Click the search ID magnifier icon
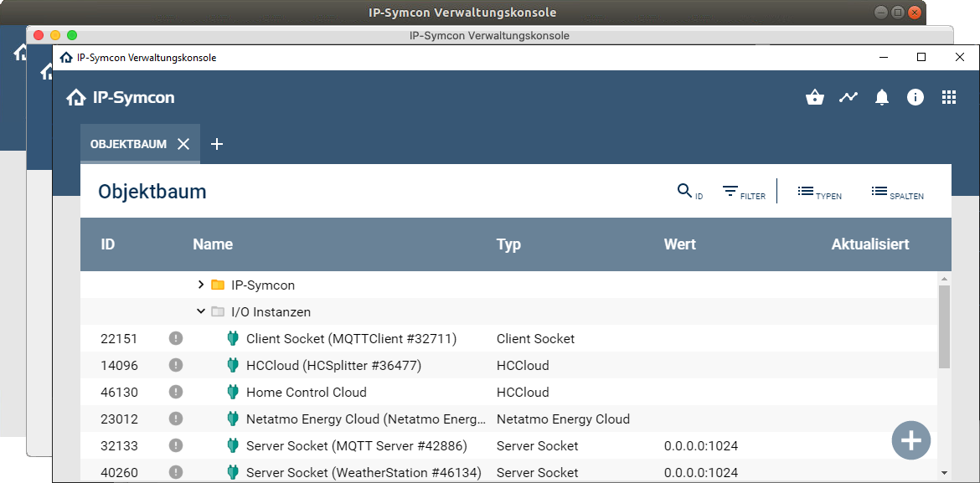The image size is (980, 483). 685,191
